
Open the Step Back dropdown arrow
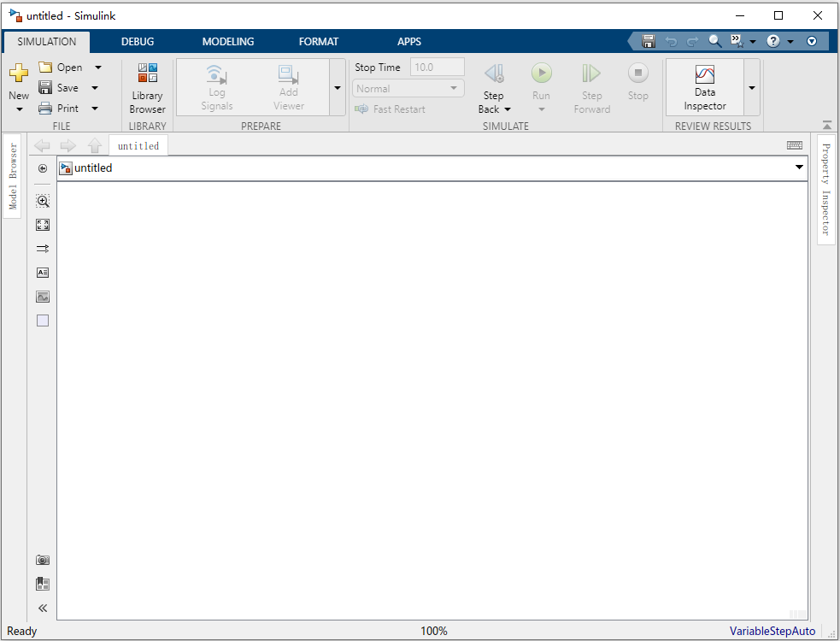[x=508, y=109]
